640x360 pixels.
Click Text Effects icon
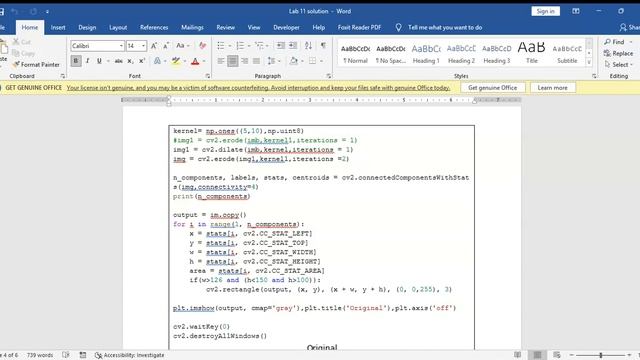(x=157, y=61)
